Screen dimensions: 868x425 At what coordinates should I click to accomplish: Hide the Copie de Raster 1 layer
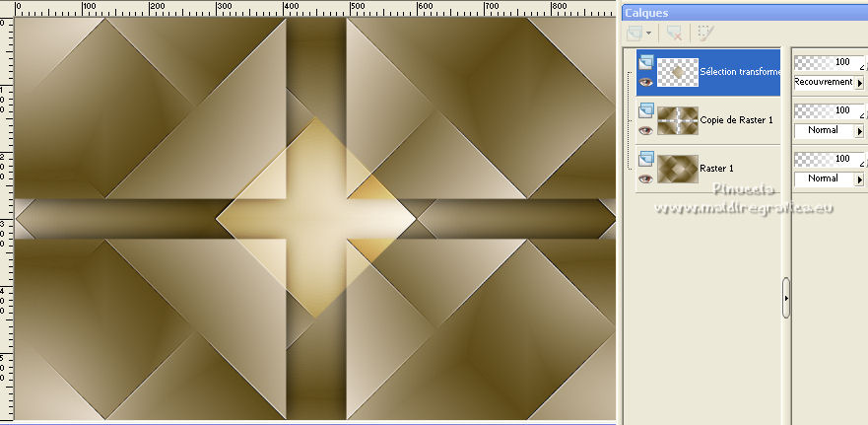point(645,130)
